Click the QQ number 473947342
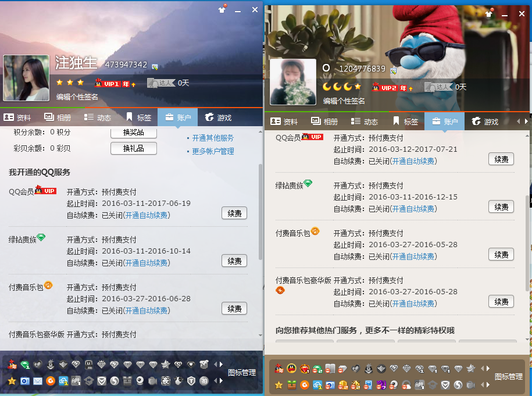The width and height of the screenshot is (532, 396). pyautogui.click(x=126, y=65)
